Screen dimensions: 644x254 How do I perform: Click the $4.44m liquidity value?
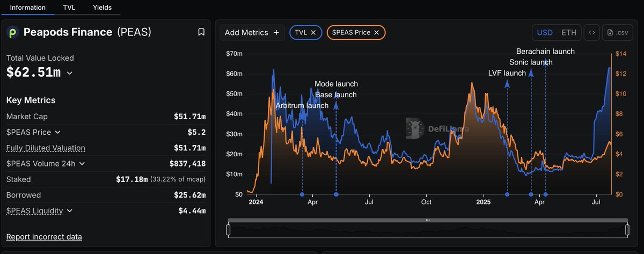pos(192,211)
